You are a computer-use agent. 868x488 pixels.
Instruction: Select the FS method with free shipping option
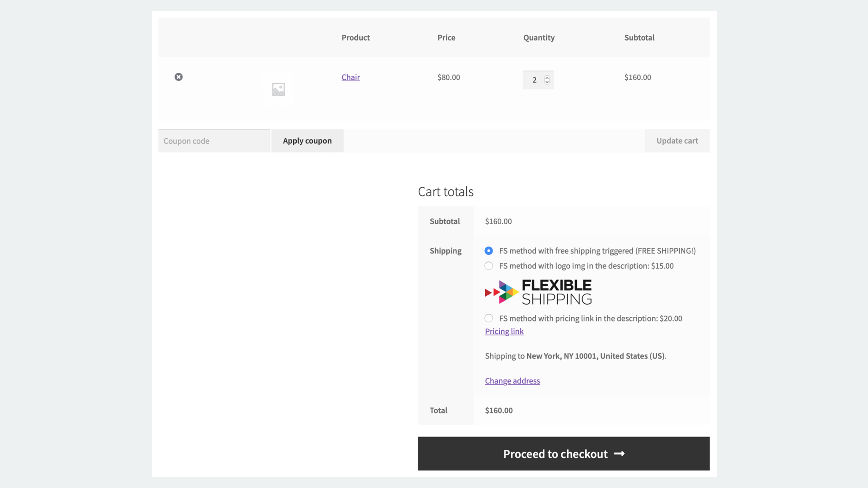point(489,250)
